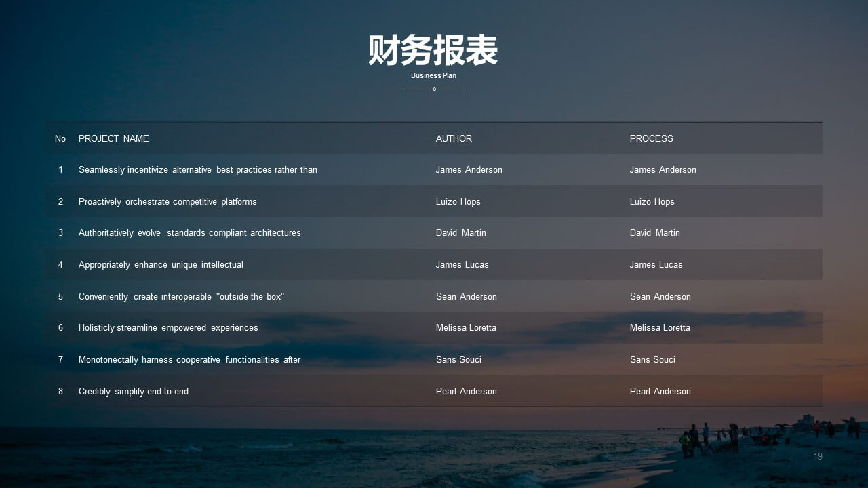Viewport: 868px width, 488px height.
Task: Click the slide page number 19
Action: [x=818, y=457]
